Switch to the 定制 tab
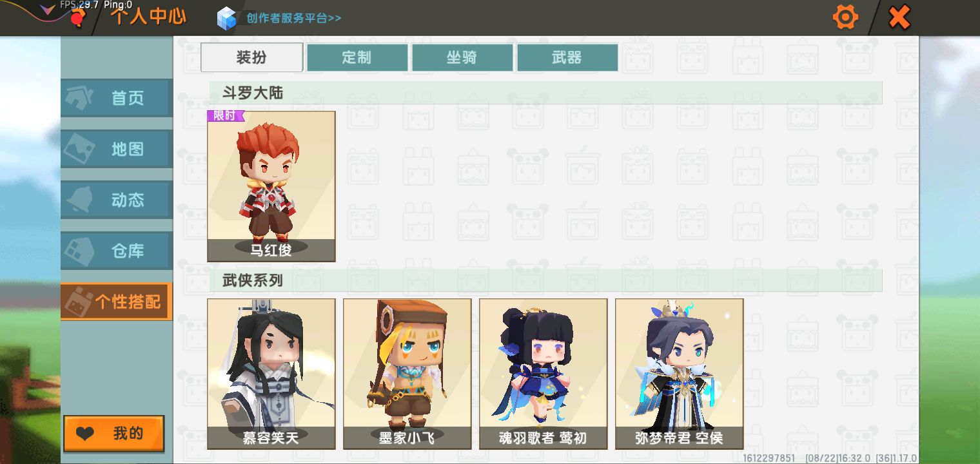 click(357, 57)
